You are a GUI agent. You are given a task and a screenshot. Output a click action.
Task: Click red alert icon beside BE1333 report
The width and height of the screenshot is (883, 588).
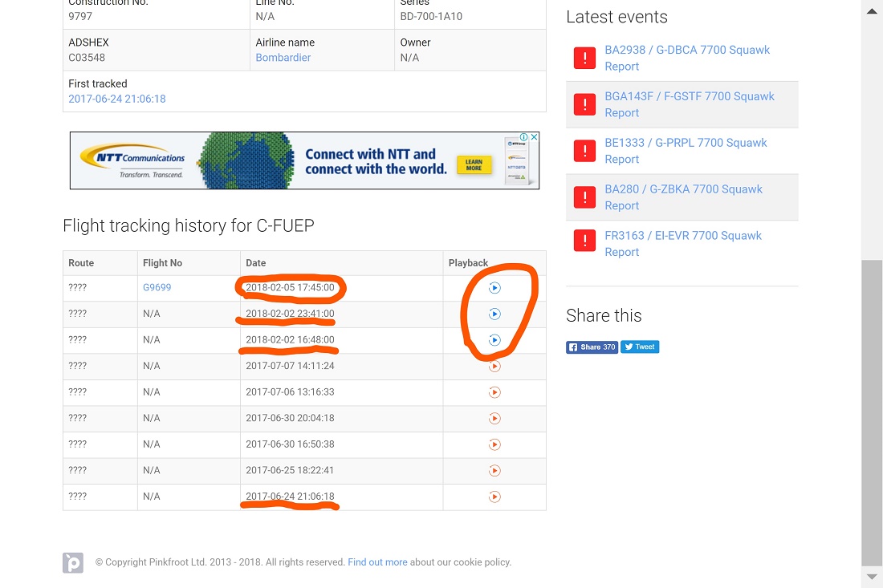point(584,151)
